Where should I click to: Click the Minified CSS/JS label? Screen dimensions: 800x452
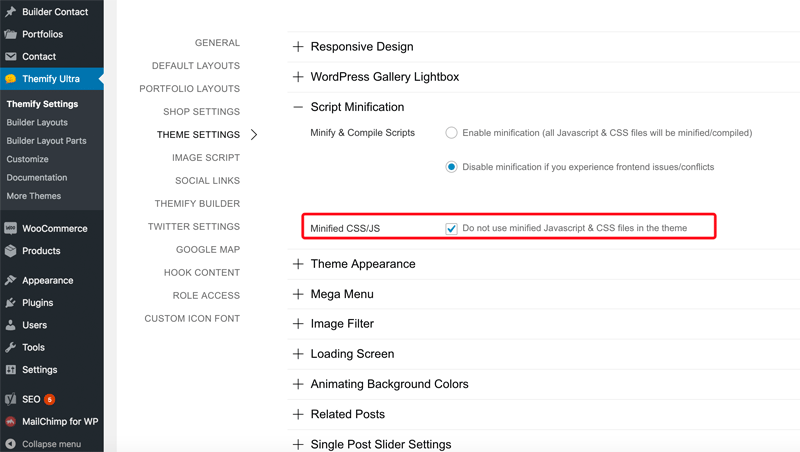point(345,229)
